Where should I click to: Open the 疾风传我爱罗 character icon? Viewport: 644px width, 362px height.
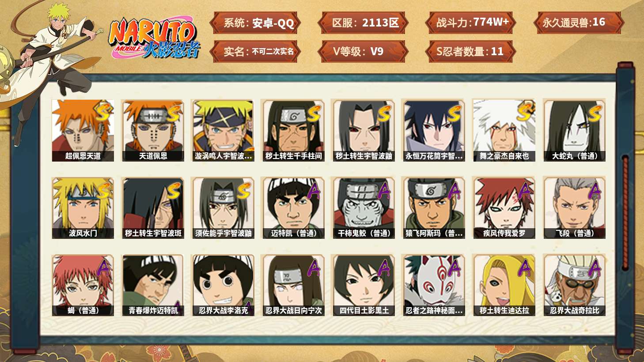click(504, 208)
